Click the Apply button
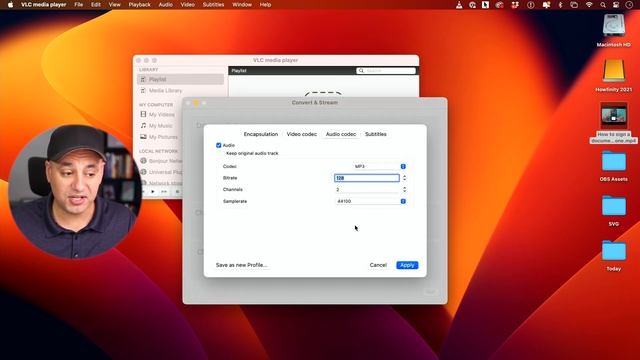Image resolution: width=640 pixels, height=360 pixels. 407,265
